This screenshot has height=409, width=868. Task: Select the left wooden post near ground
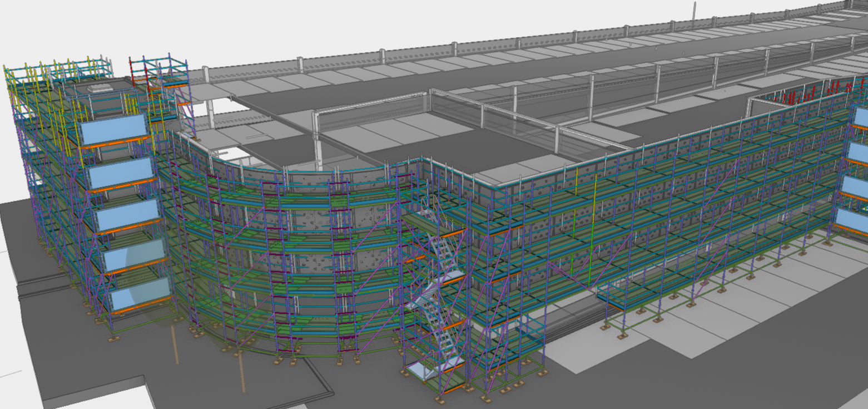(x=175, y=345)
